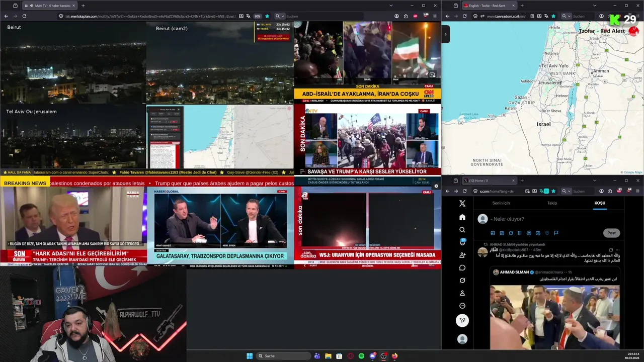Click the flag icon in X composer

[x=556, y=233]
